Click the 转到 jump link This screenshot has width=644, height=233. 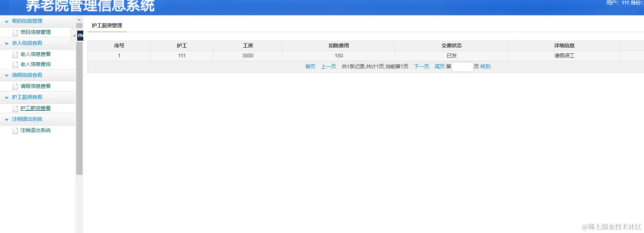coord(485,66)
